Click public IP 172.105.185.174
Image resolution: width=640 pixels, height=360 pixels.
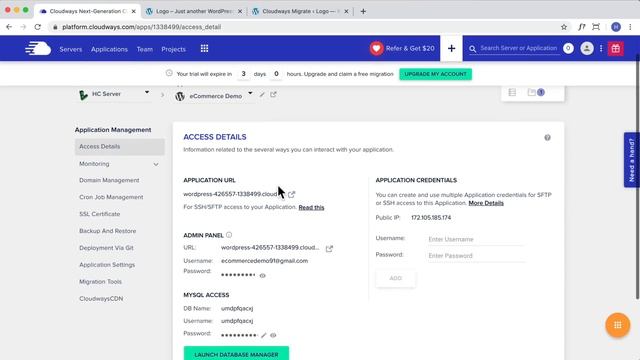[431, 218]
